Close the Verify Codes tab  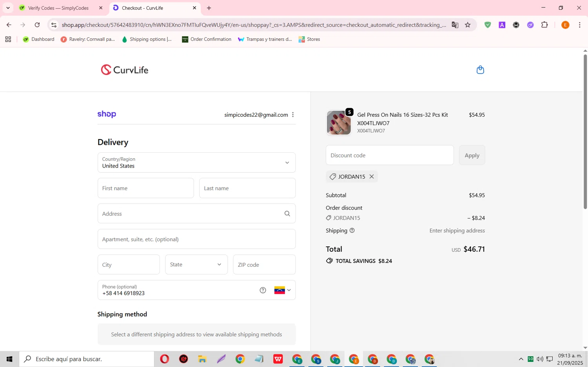coord(101,8)
